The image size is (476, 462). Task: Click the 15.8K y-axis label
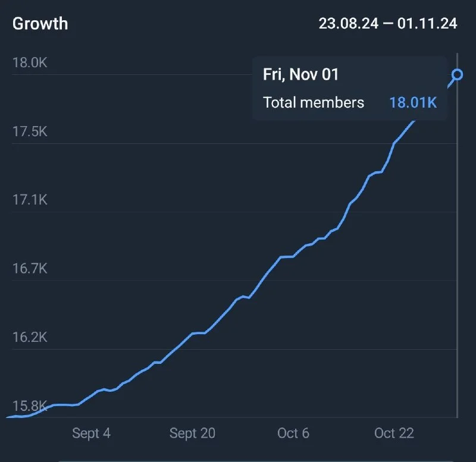point(30,406)
